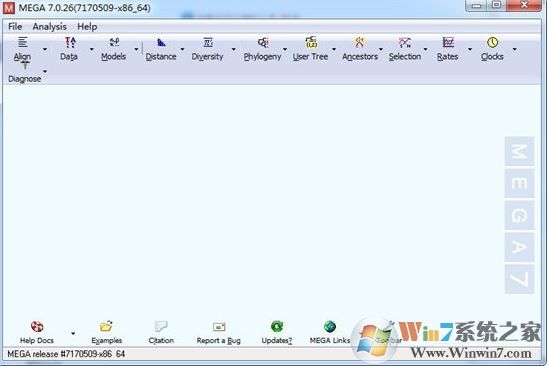Expand the Models dropdown arrow
Viewport: 548px width, 367px height.
click(136, 49)
